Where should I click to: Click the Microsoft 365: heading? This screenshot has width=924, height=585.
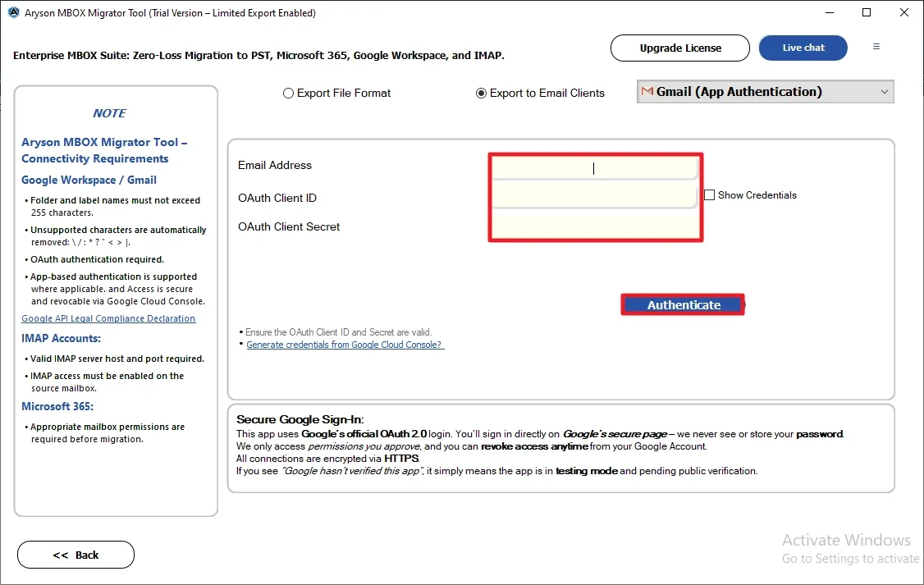(57, 406)
